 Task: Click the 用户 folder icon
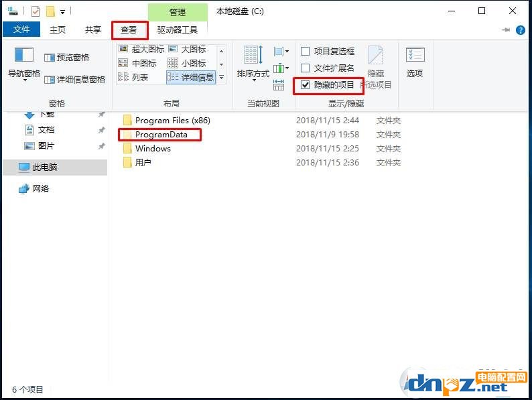(127, 163)
